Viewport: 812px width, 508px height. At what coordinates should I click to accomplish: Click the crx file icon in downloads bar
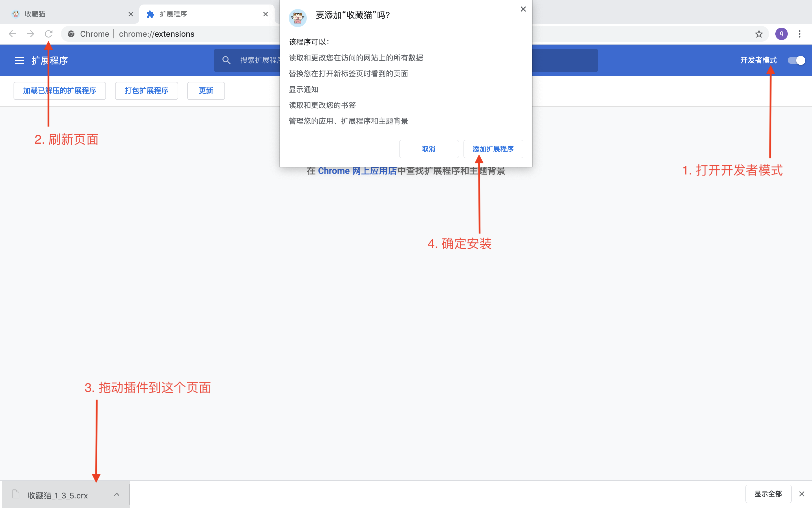(16, 494)
